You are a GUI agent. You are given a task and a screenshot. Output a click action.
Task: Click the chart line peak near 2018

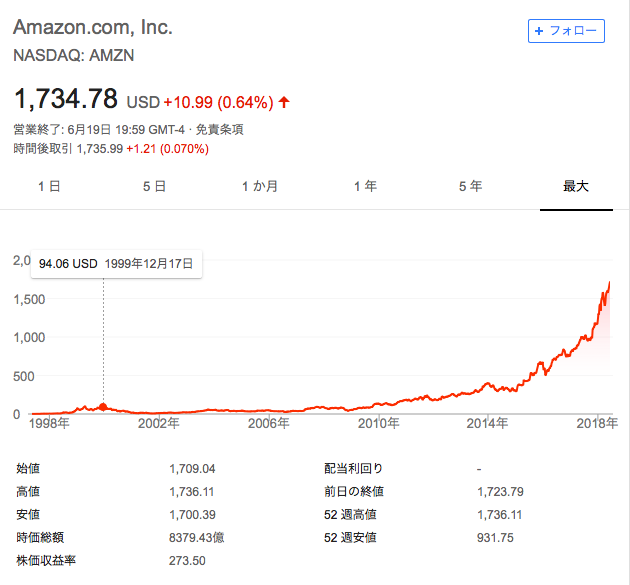pyautogui.click(x=609, y=283)
